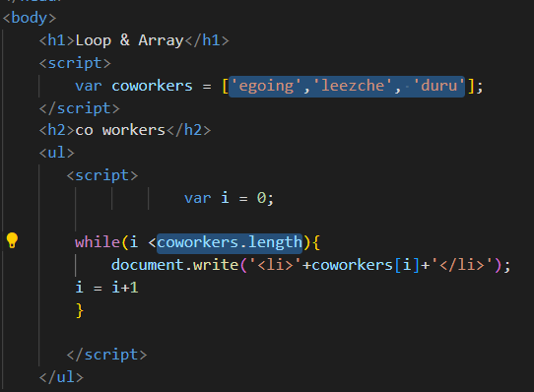Click 'document.write' in the loop body
This screenshot has width=534, height=392.
point(174,265)
